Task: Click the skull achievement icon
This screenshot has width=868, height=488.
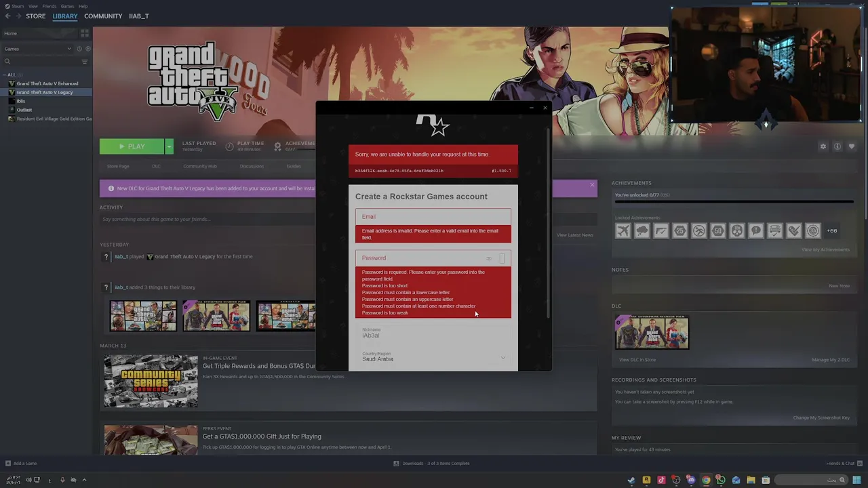Action: coord(737,230)
